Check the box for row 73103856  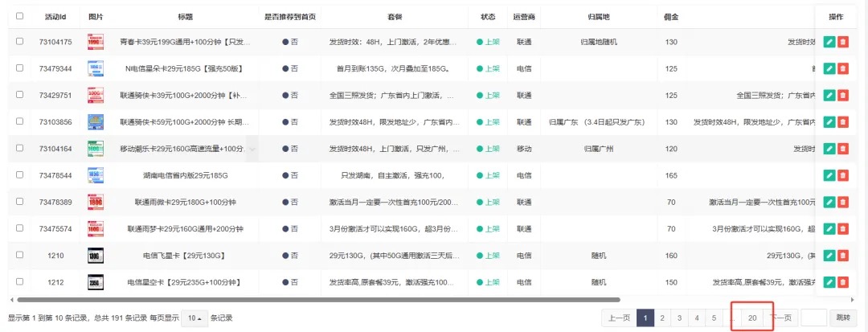(x=20, y=121)
